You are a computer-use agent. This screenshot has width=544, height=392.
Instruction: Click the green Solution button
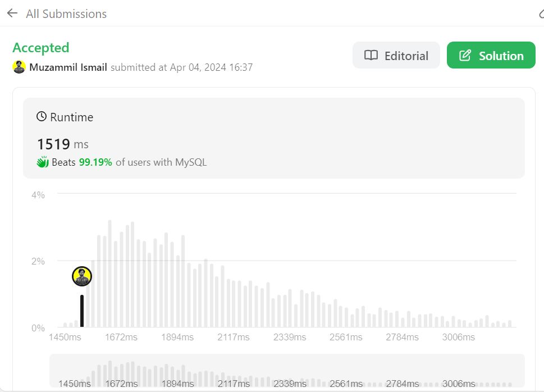click(x=491, y=55)
